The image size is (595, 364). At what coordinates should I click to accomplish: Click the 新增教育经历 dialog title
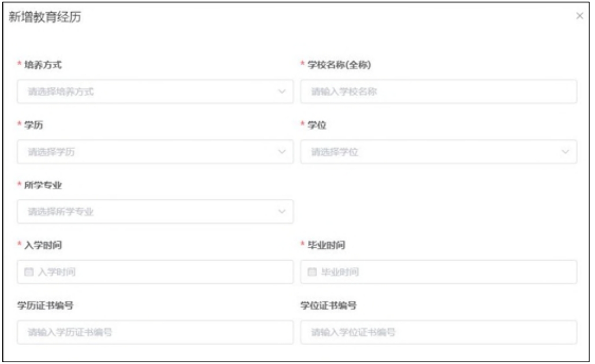44,17
